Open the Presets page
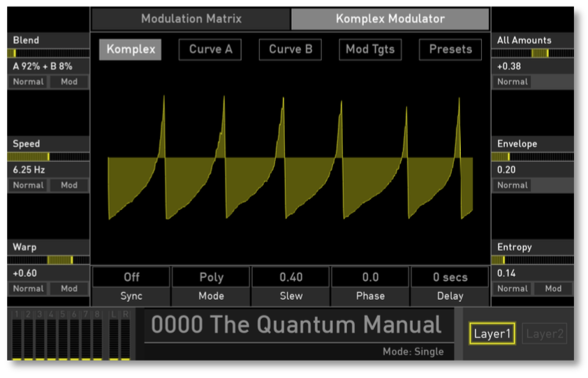Viewport: 588px width, 378px height. coord(450,50)
